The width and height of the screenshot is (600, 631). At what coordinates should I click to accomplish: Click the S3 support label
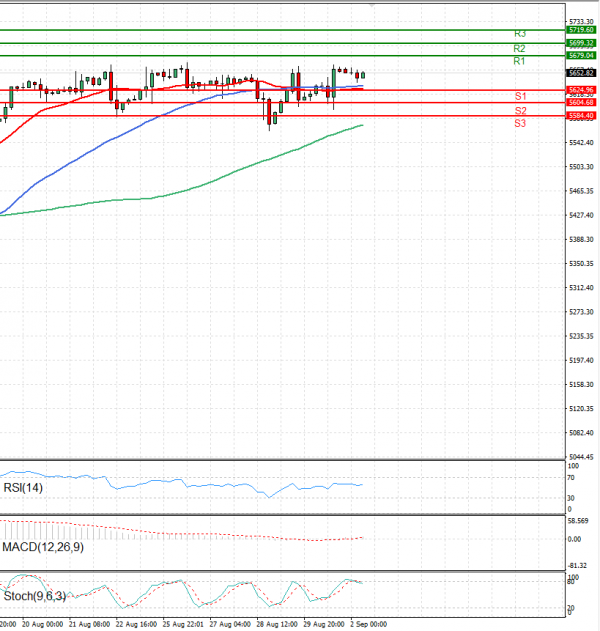[x=520, y=124]
